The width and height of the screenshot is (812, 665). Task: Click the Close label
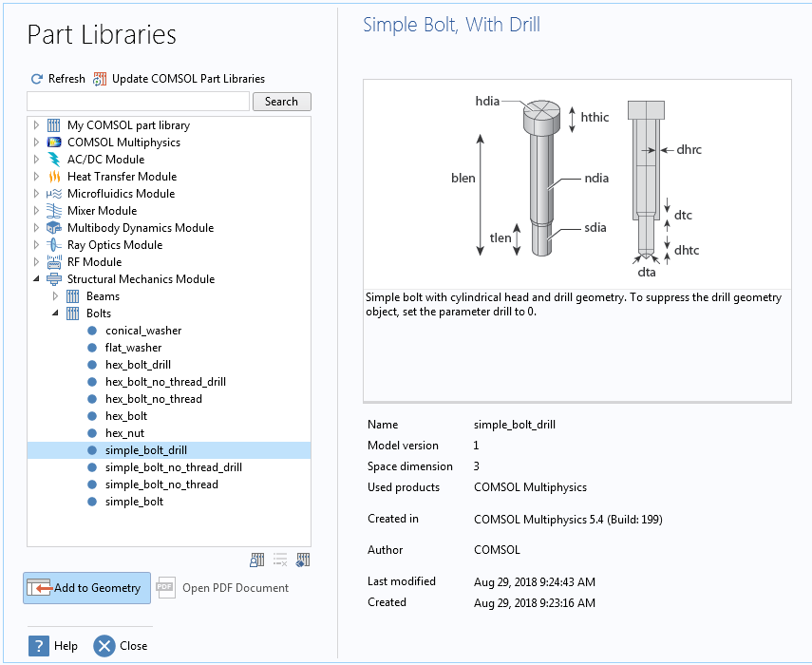click(134, 646)
